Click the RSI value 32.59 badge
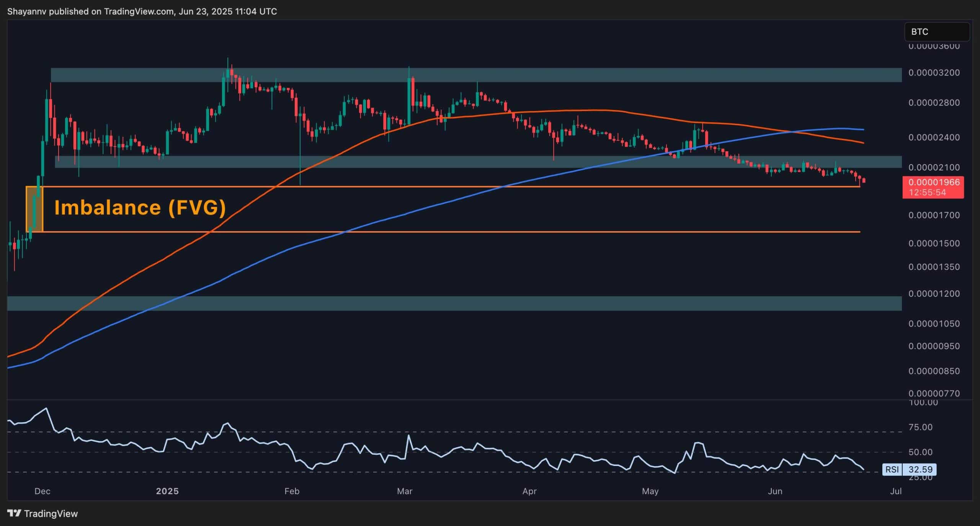This screenshot has width=980, height=526. pyautogui.click(x=920, y=469)
